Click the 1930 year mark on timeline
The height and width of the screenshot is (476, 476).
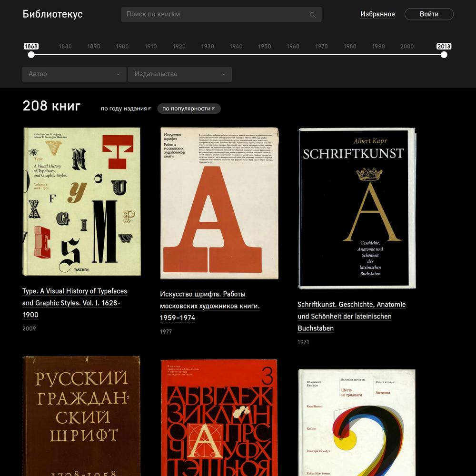[x=208, y=47]
